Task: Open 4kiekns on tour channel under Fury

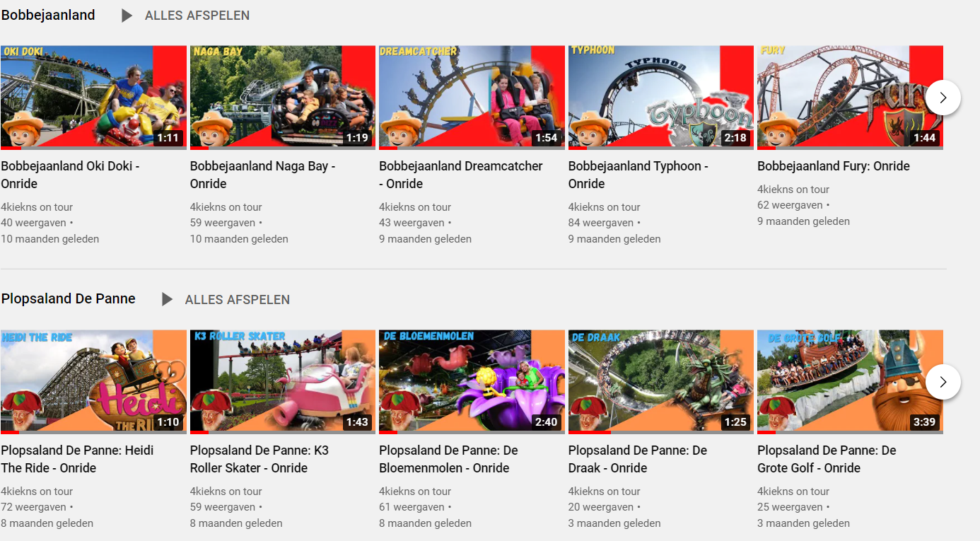Action: [793, 190]
